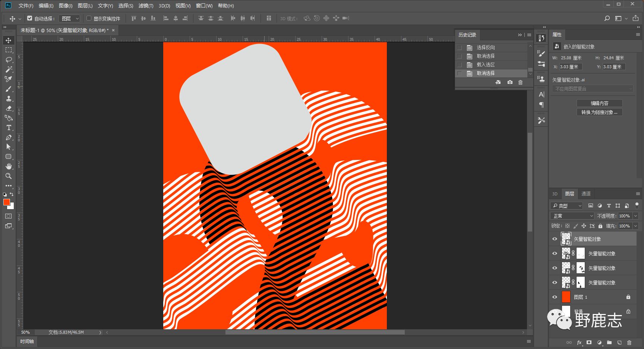Uncheck the 自动选择 checkbox
This screenshot has height=349, width=644.
pyautogui.click(x=30, y=18)
